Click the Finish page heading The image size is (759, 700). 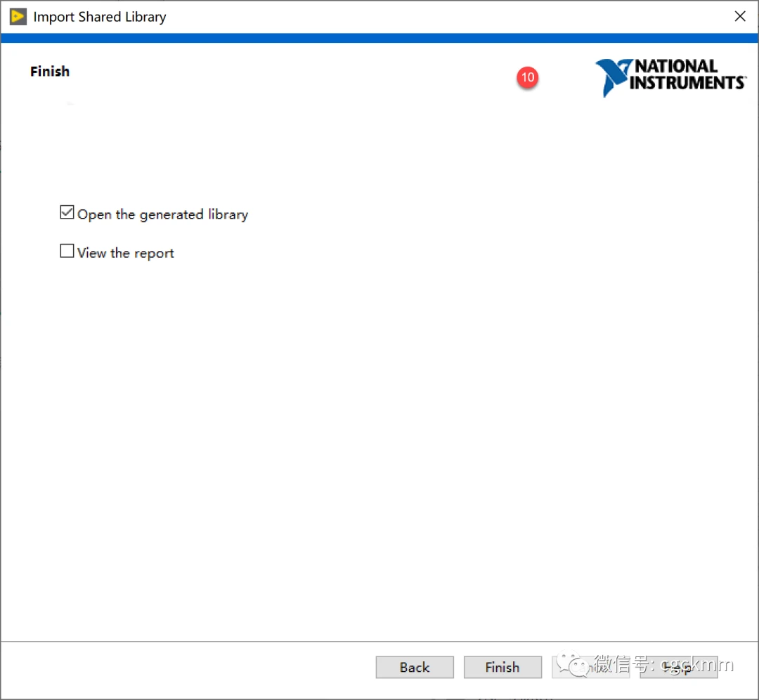50,71
